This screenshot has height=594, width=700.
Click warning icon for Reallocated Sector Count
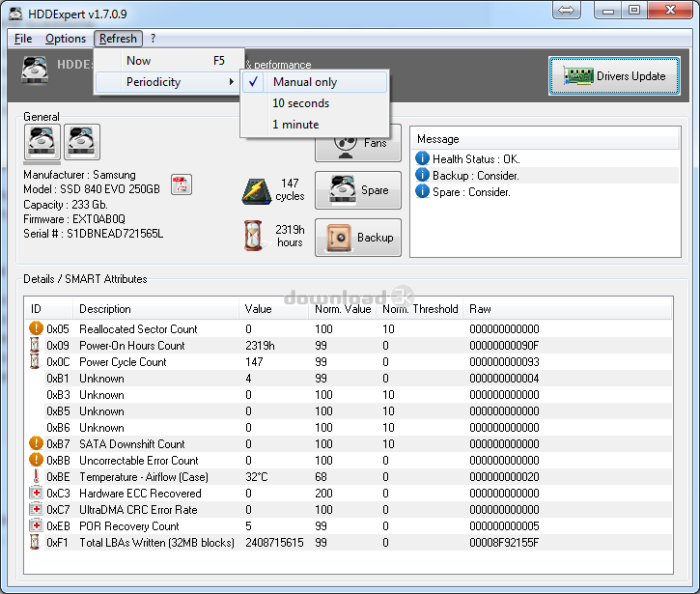(x=37, y=329)
